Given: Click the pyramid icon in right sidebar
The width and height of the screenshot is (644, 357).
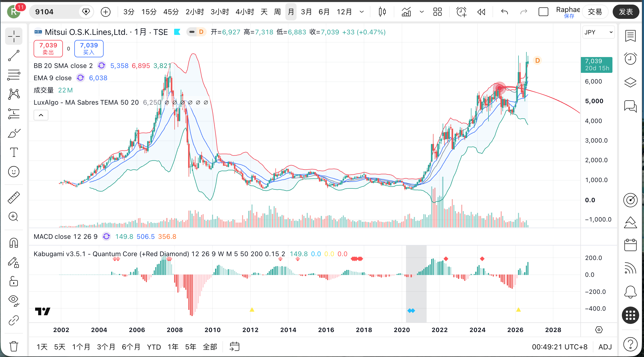Looking at the screenshot, I should (630, 223).
